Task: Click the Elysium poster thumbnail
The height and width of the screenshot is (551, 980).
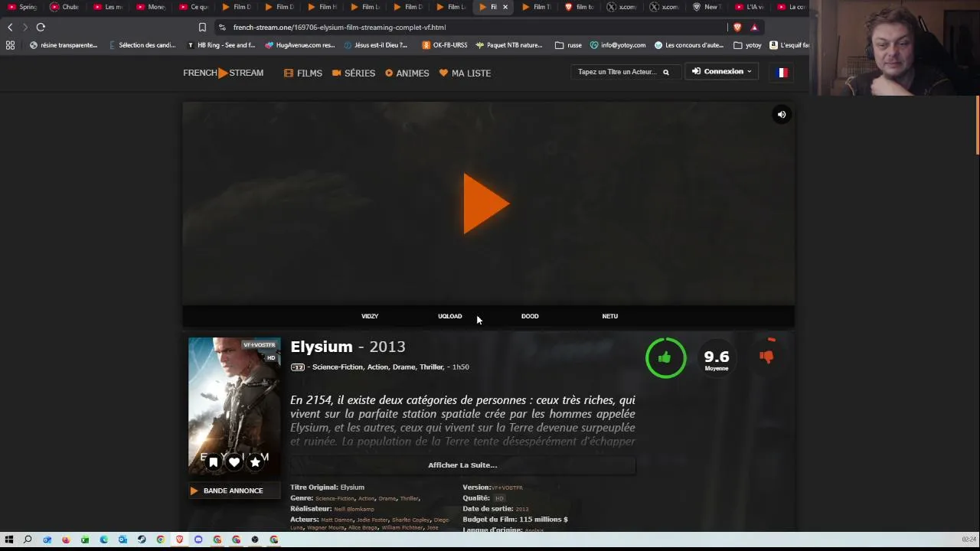Action: tap(234, 407)
